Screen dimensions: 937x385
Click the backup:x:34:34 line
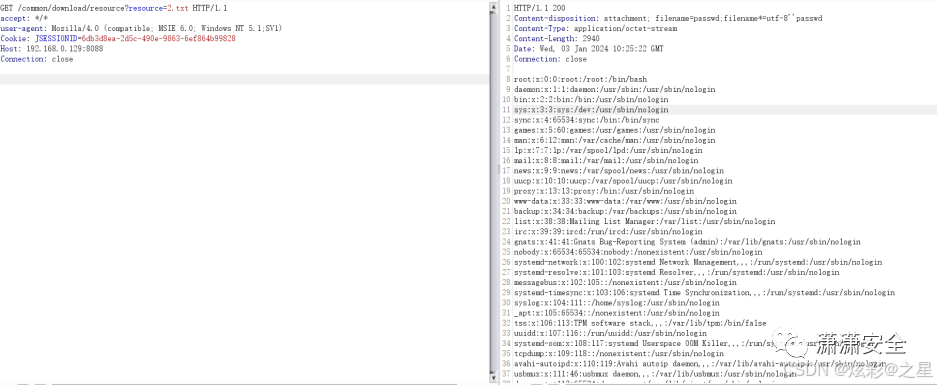625,212
